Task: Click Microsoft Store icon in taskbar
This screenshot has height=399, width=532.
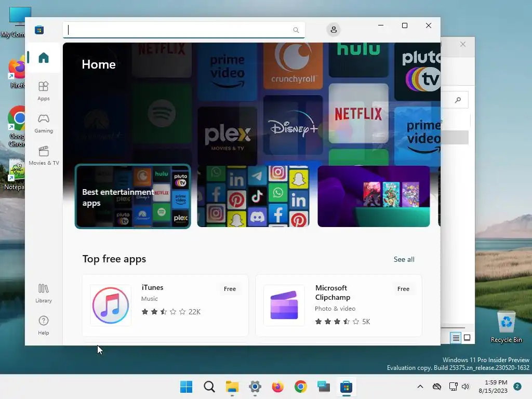Action: 347,387
